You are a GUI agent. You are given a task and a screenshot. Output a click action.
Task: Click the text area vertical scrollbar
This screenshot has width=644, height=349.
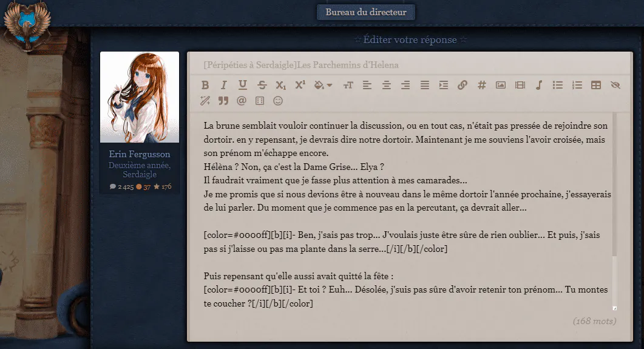coord(614,211)
